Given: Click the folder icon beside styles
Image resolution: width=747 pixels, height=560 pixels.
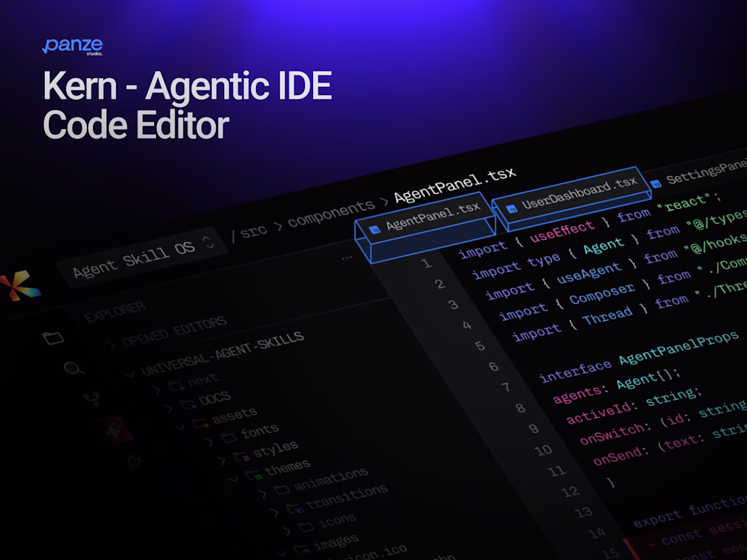Looking at the screenshot, I should pyautogui.click(x=241, y=457).
